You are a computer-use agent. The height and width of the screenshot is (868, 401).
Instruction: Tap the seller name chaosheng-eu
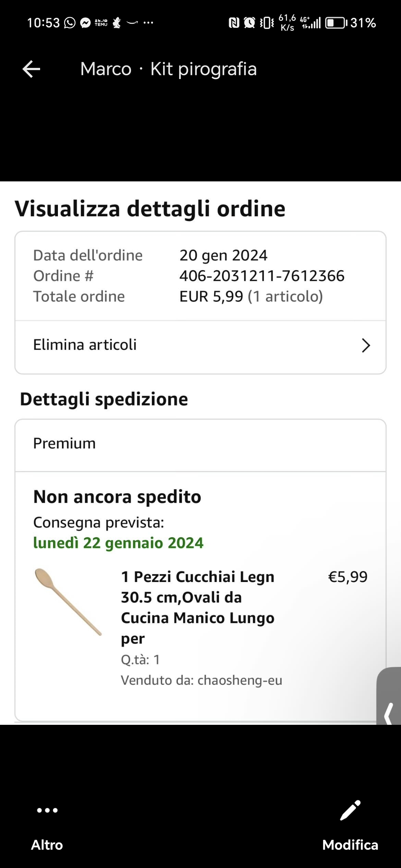point(240,680)
